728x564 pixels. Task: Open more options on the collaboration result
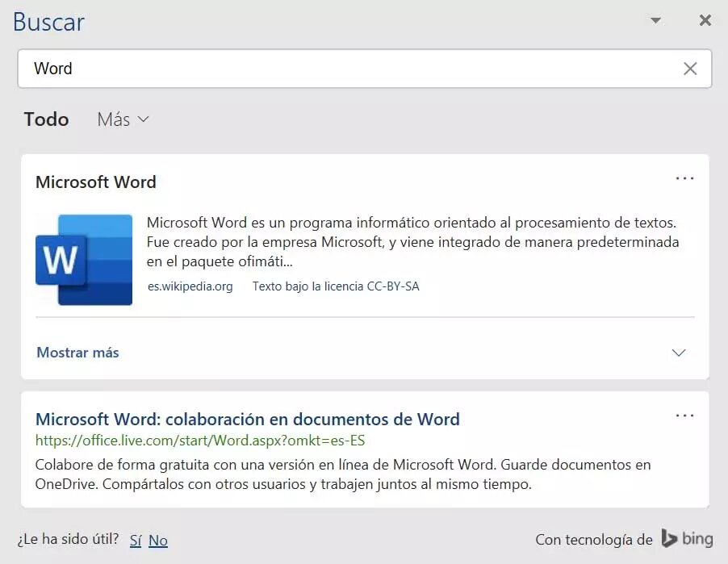pyautogui.click(x=684, y=416)
